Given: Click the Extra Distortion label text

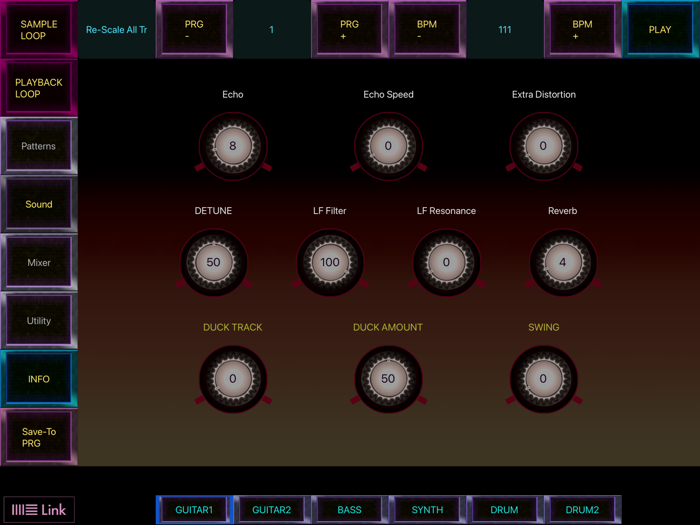Looking at the screenshot, I should tap(544, 95).
